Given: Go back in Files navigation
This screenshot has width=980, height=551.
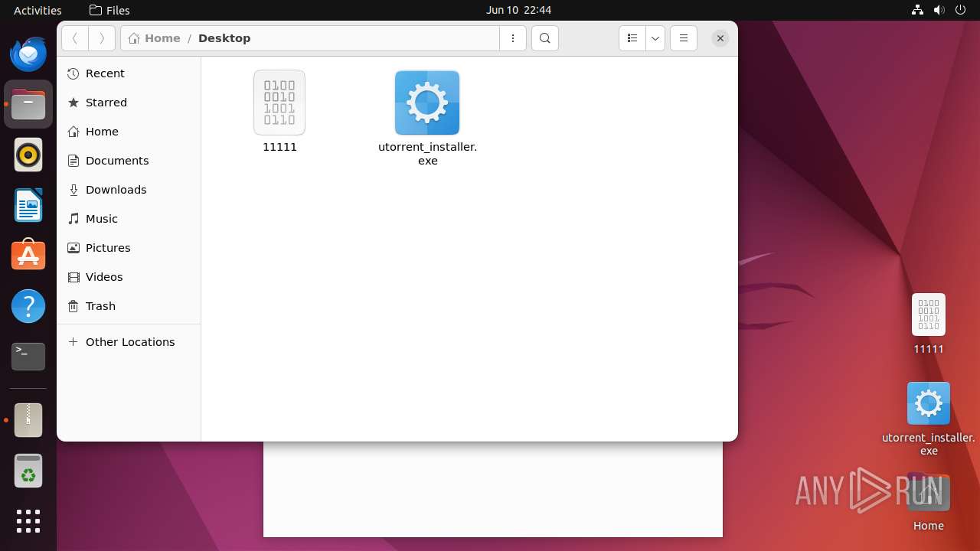Looking at the screenshot, I should tap(75, 38).
